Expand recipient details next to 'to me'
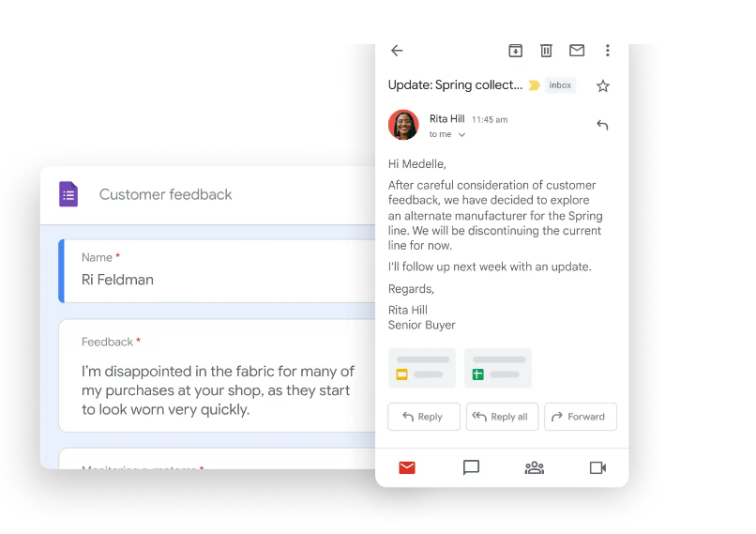756x534 pixels. 461,135
